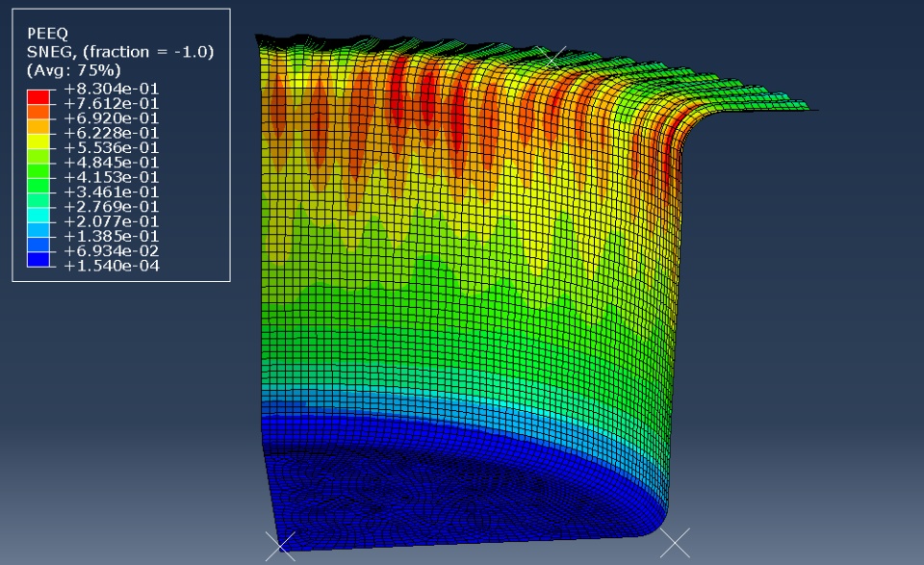Screen dimensions: 924x565
Task: Click the legend value +6.920e-01
Action: click(x=112, y=118)
